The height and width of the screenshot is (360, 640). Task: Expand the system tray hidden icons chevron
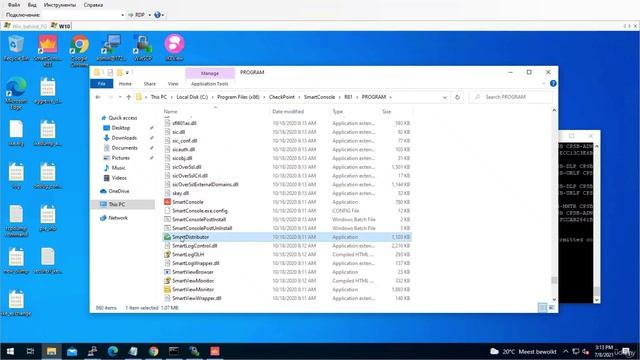566,351
